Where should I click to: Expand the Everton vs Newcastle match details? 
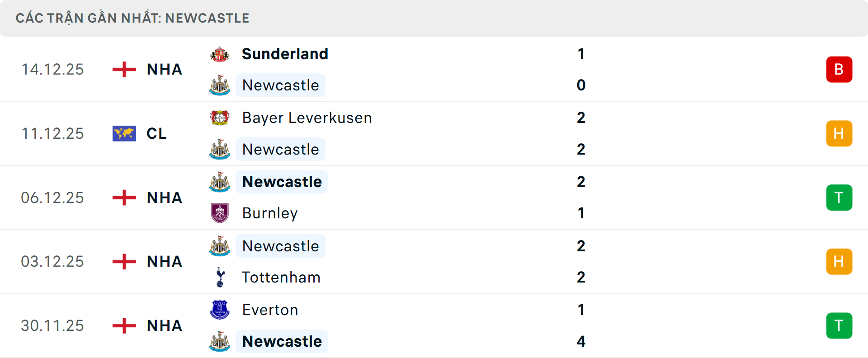[434, 325]
